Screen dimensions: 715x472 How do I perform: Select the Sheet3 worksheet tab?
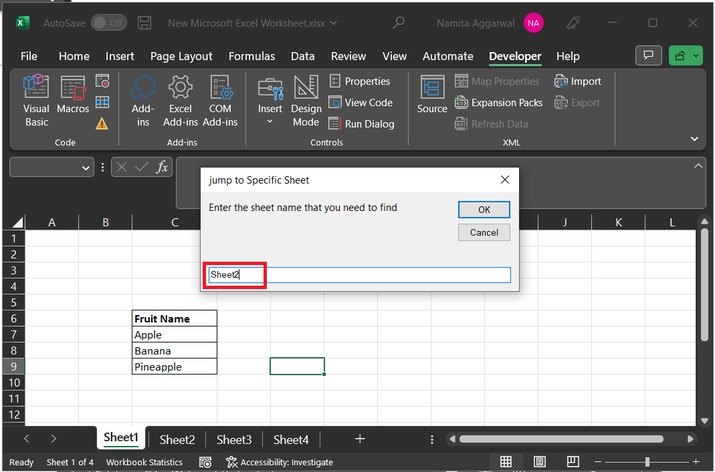tap(234, 439)
